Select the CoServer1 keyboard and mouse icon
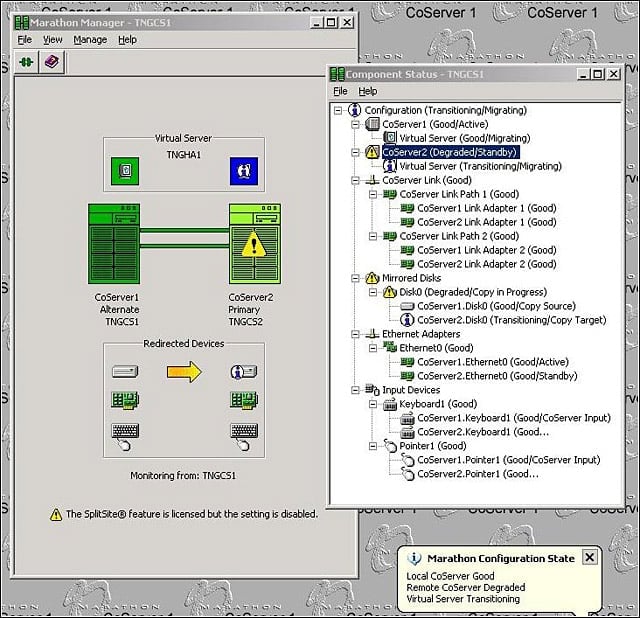Image resolution: width=640 pixels, height=618 pixels. coord(125,437)
